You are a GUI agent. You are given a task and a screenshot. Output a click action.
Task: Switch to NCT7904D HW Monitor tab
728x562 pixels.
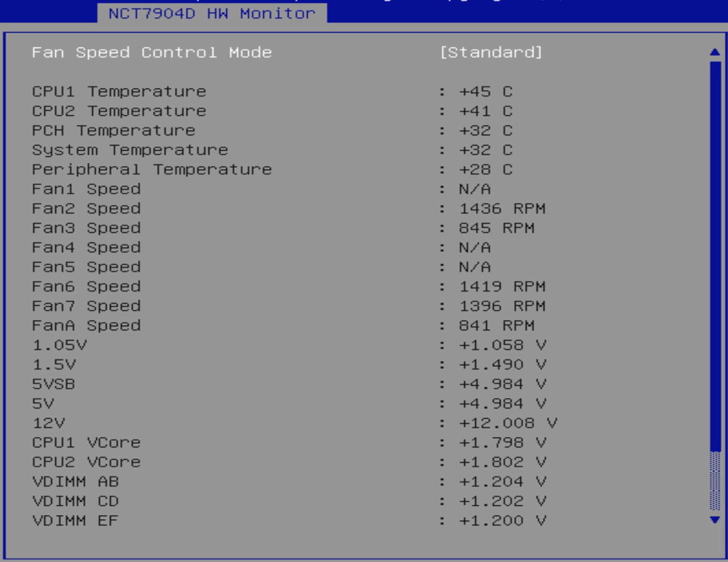(x=211, y=14)
